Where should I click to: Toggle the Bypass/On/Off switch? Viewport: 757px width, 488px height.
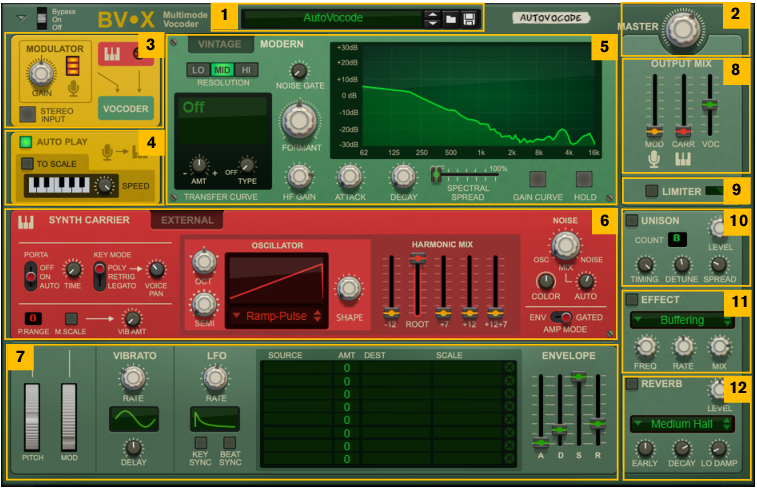(x=42, y=18)
